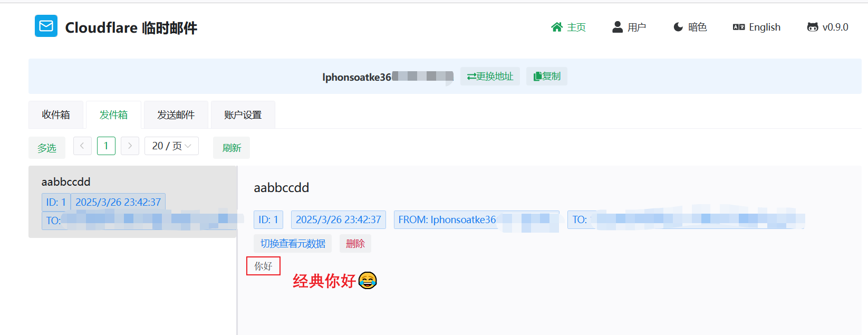868x335 pixels.
Task: Open the GitHub v0.9.0 version link
Action: tap(828, 27)
